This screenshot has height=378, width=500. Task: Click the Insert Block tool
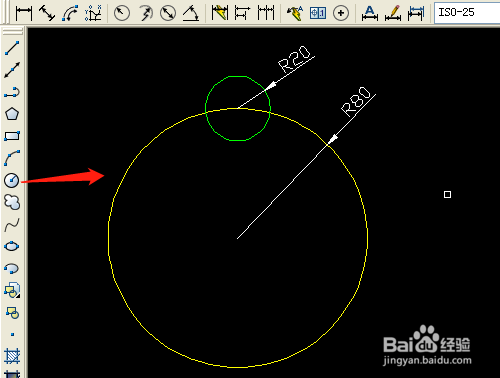point(12,290)
